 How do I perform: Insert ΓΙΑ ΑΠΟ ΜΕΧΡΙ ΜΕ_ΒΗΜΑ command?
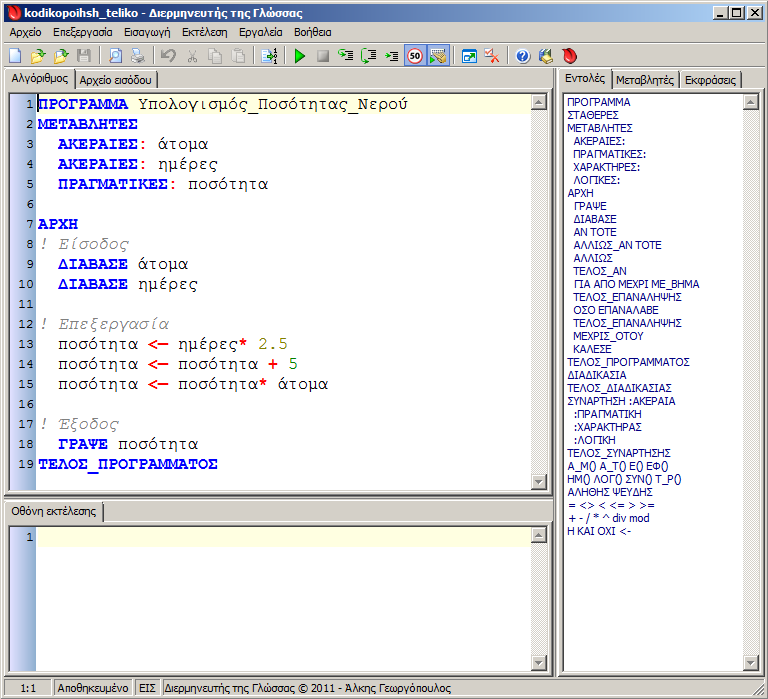[x=636, y=284]
